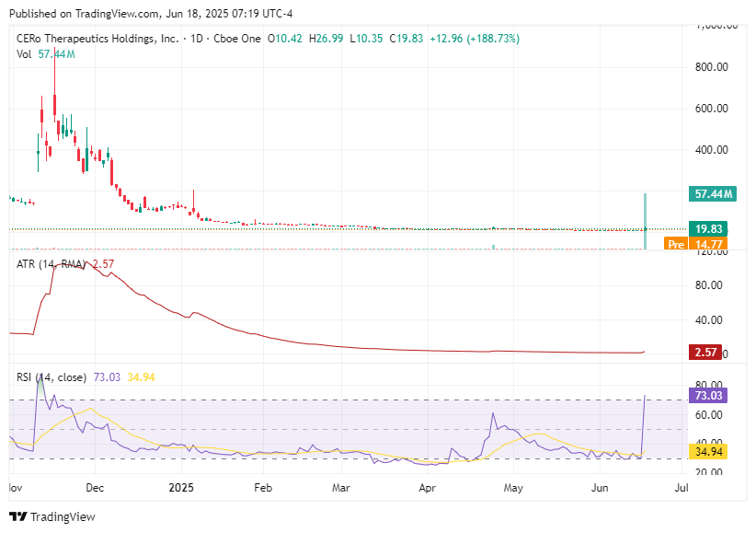Click the 2025 label on time axis
Image resolution: width=756 pixels, height=533 pixels.
(181, 488)
